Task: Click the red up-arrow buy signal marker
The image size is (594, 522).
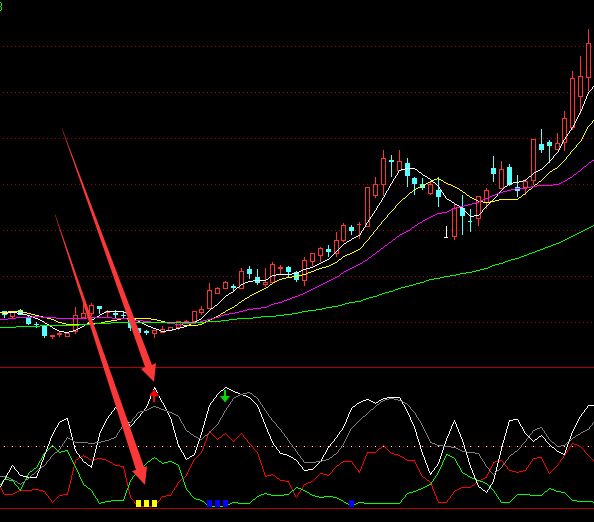Action: pyautogui.click(x=154, y=395)
